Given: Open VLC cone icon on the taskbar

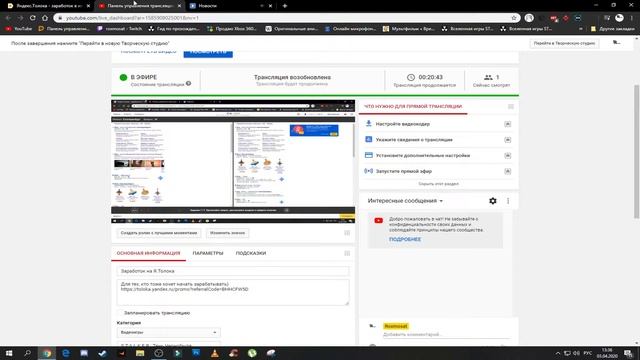Looking at the screenshot, I should [x=215, y=353].
